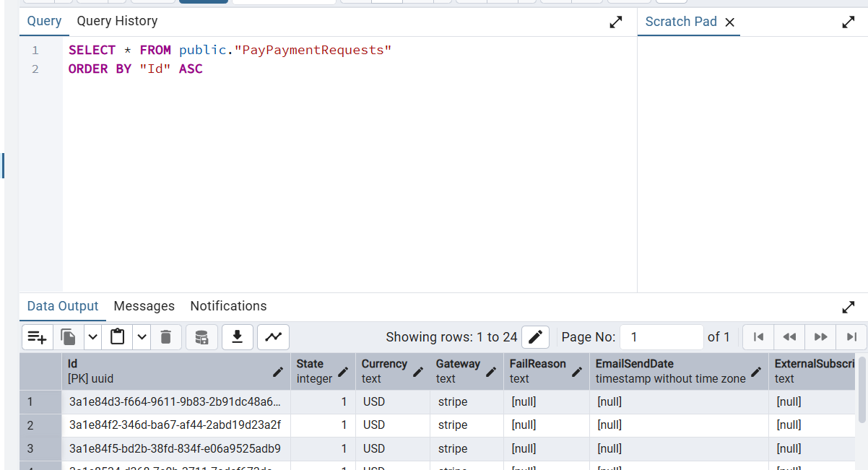Expand the Query editor panel
The height and width of the screenshot is (470, 868).
[x=616, y=22]
